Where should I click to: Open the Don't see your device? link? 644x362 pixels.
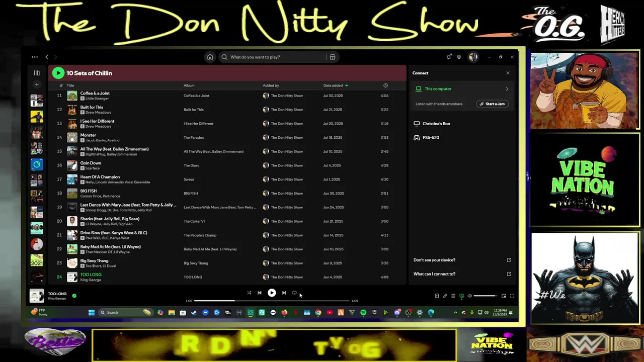coord(462,260)
